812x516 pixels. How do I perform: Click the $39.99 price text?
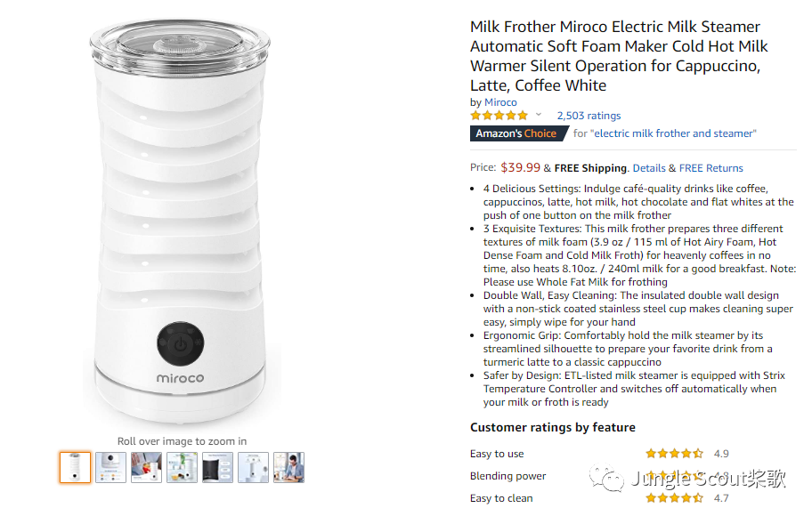[x=521, y=167]
